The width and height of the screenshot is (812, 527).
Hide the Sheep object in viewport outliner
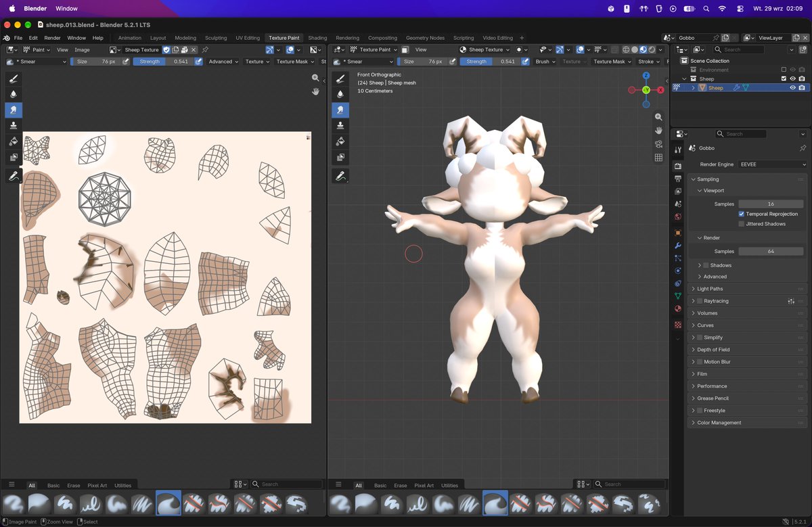coord(792,88)
